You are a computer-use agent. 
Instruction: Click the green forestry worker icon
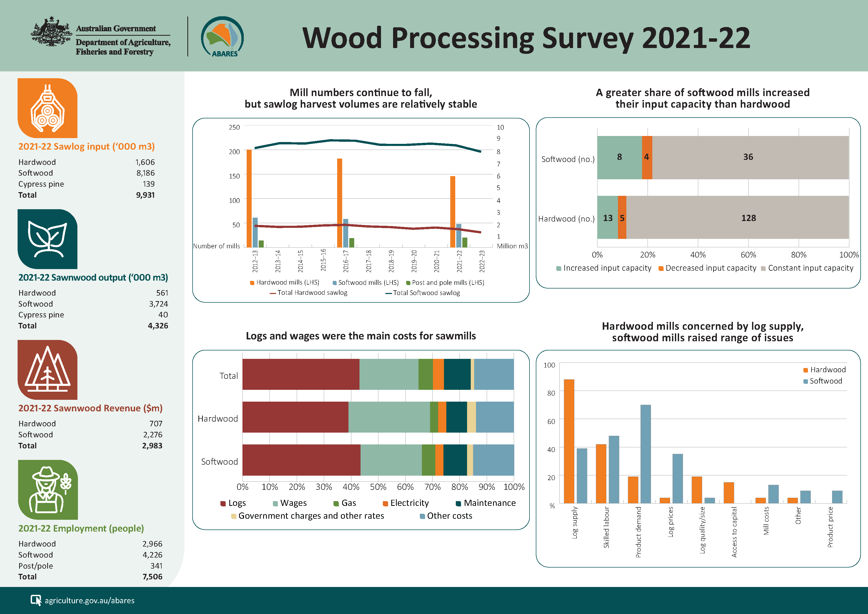(x=48, y=490)
